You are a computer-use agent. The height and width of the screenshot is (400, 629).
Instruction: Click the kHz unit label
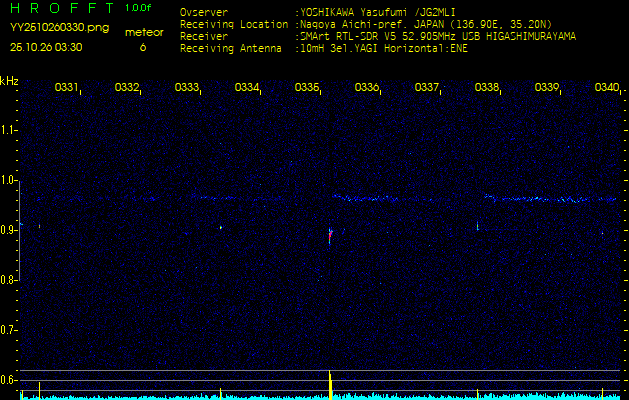point(9,81)
